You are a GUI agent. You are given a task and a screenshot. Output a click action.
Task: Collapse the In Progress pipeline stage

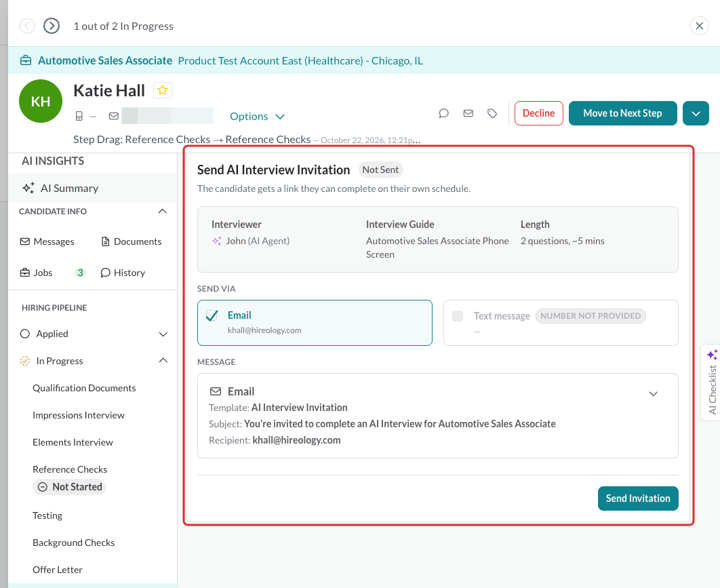163,361
